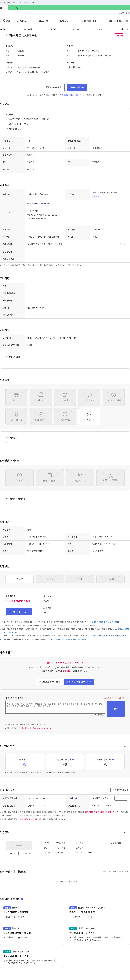Click 관심정보 등록 button
Screen dimensions: 130x980
54,88
